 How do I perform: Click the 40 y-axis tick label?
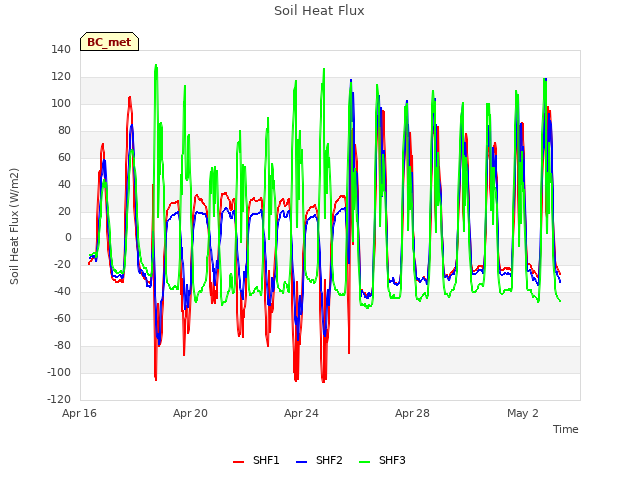click(x=64, y=184)
